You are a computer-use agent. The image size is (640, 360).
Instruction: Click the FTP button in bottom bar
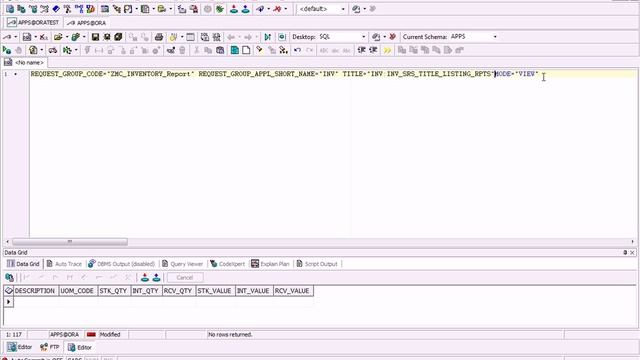pos(50,347)
